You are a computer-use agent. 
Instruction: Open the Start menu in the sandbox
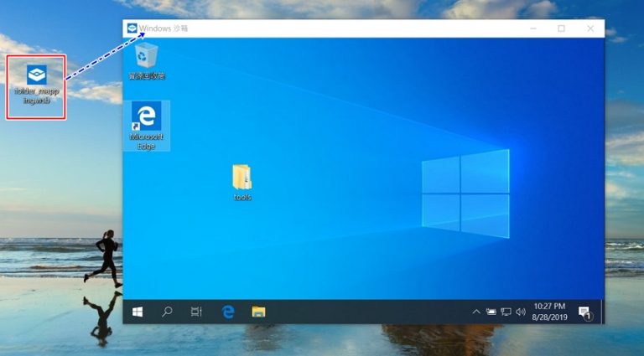click(138, 312)
